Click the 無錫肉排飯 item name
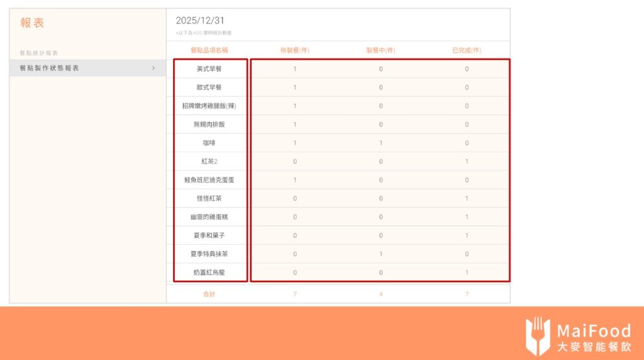644x360 pixels. 209,125
